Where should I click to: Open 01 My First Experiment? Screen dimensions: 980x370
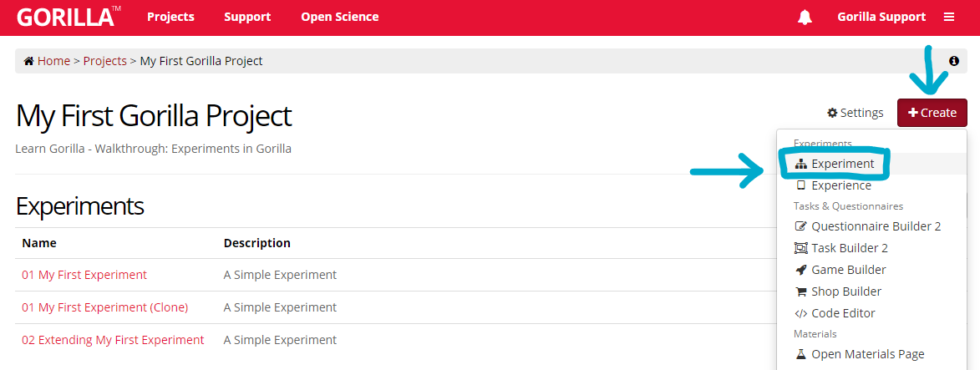(x=84, y=275)
